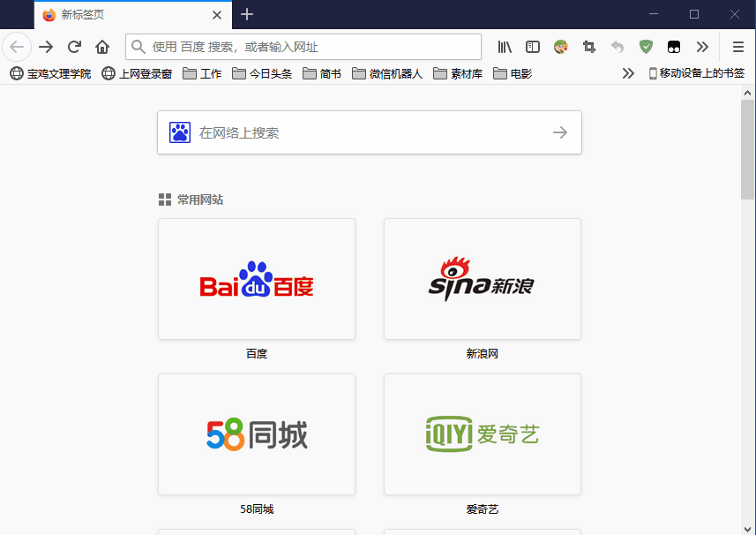Image resolution: width=756 pixels, height=535 pixels.
Task: Open the Baidu 百度 site tile
Action: coord(257,279)
